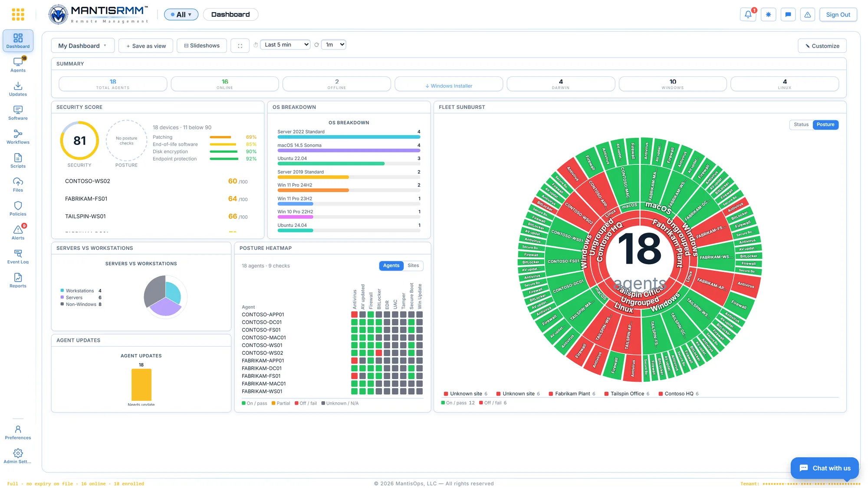
Task: Open the 1m refresh interval dropdown
Action: pos(333,45)
